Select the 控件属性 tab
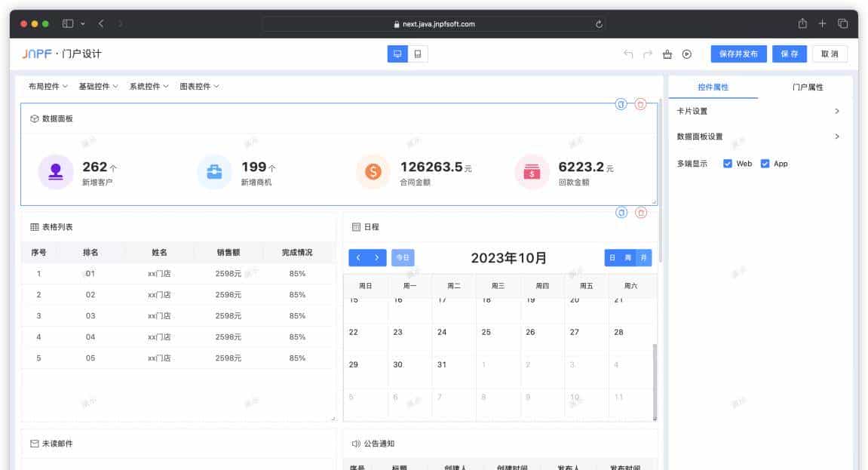 pyautogui.click(x=713, y=88)
